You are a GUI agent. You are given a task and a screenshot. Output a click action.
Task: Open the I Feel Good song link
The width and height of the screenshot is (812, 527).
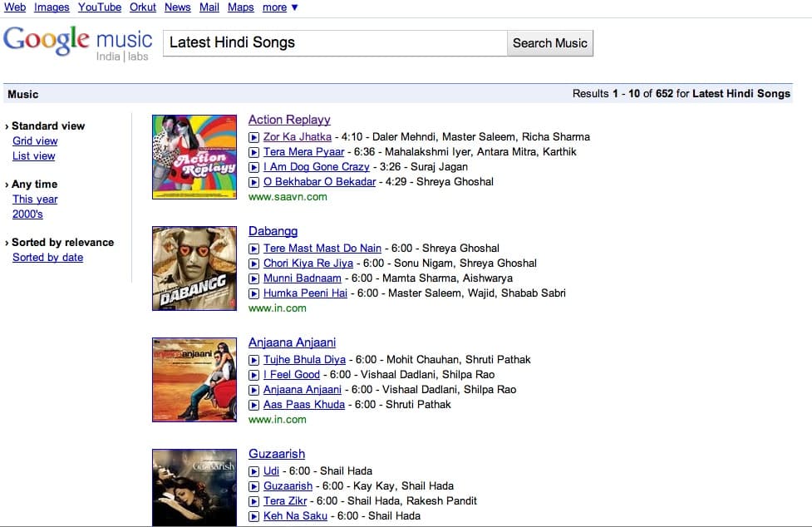pos(292,374)
